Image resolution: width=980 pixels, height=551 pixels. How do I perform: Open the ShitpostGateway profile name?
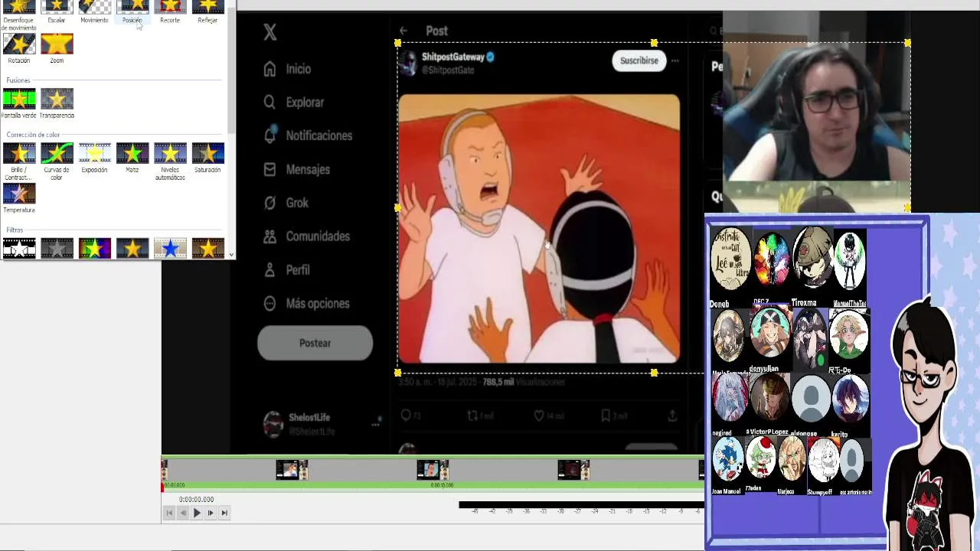452,57
